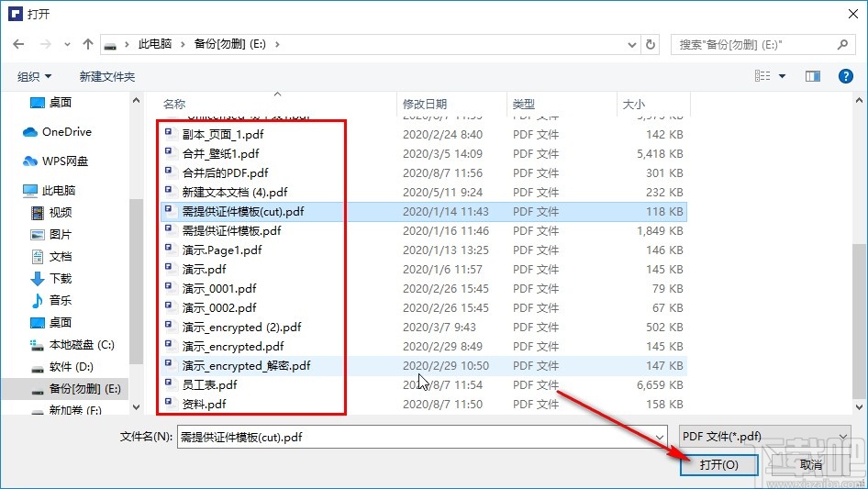
Task: Select file 员工表.pdf
Action: click(210, 385)
